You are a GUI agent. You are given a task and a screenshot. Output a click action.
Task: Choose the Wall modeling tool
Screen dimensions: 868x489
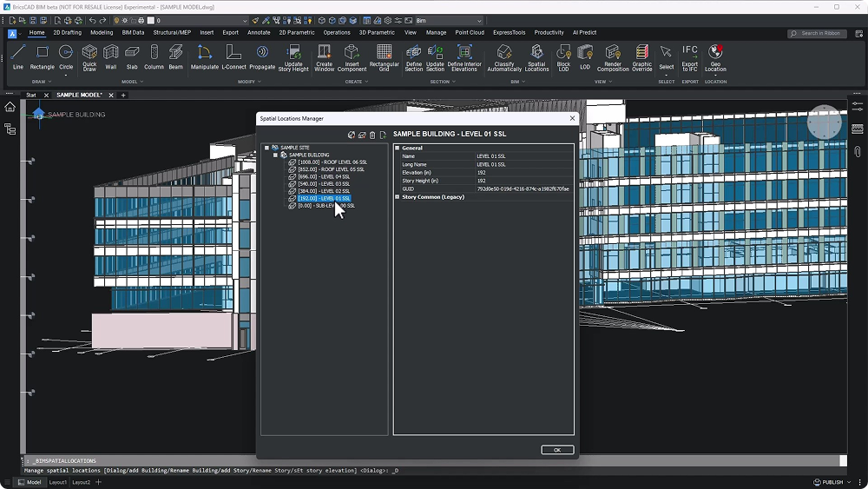111,57
